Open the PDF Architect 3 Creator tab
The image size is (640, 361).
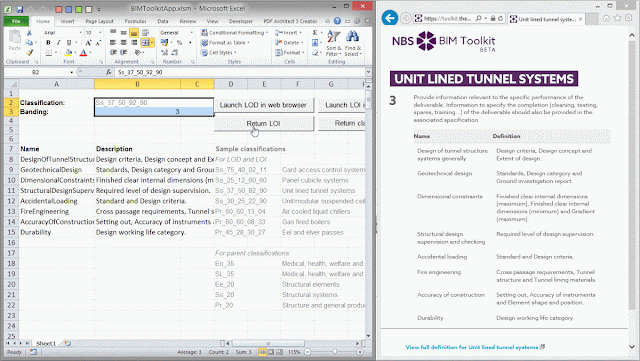click(x=290, y=21)
